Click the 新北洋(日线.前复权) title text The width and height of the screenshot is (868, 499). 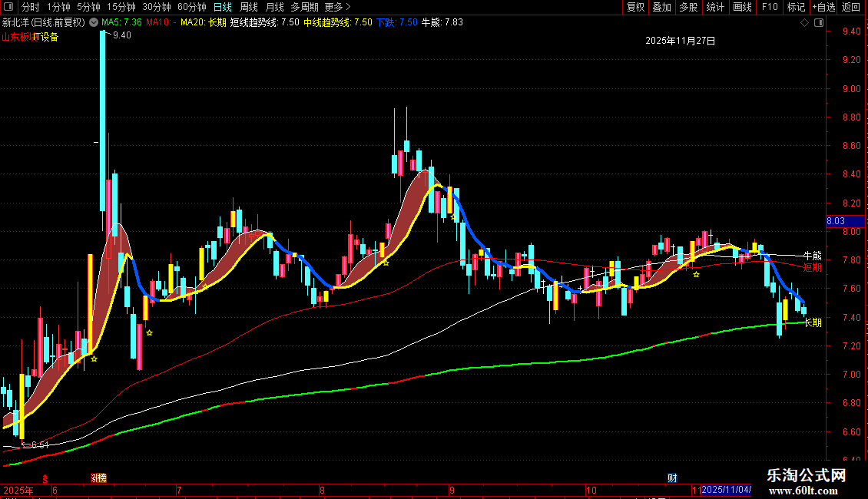point(44,22)
